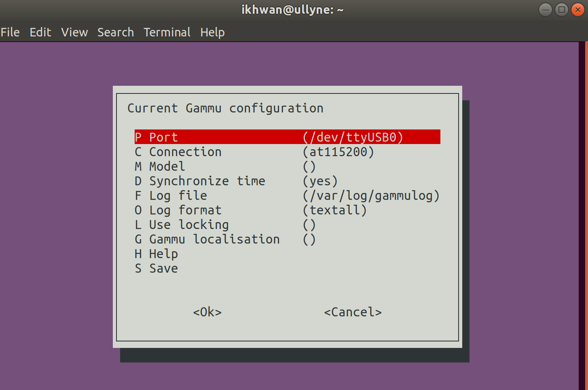Dismiss the dialog with Cancel
The height and width of the screenshot is (390, 588).
click(353, 312)
